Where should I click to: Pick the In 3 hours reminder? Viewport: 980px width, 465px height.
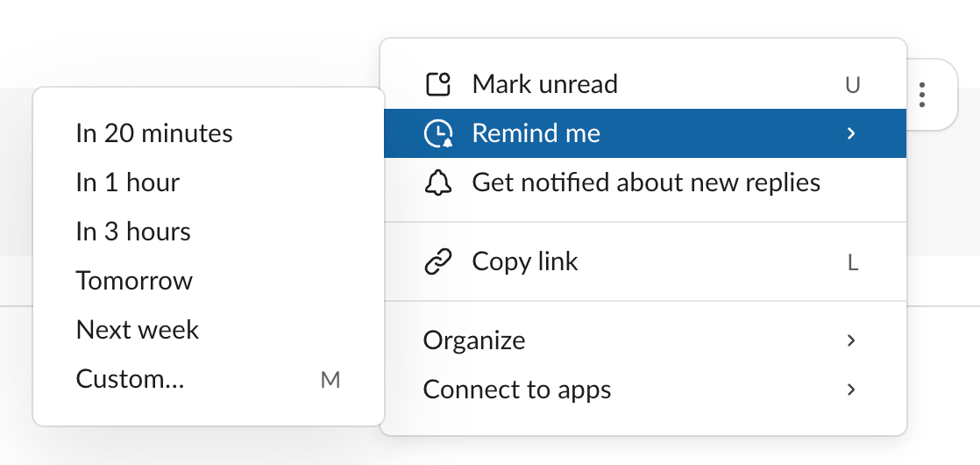133,232
